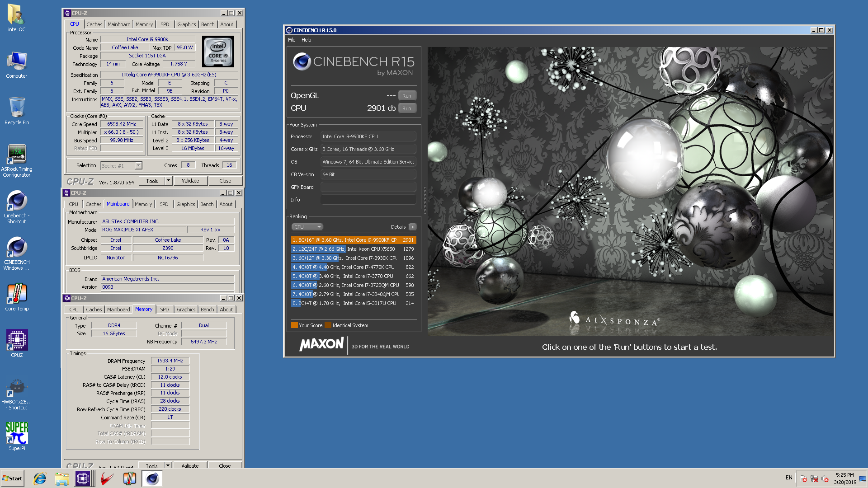The width and height of the screenshot is (868, 488).
Task: Click the Cinebench rendered scene image
Action: coord(630,192)
